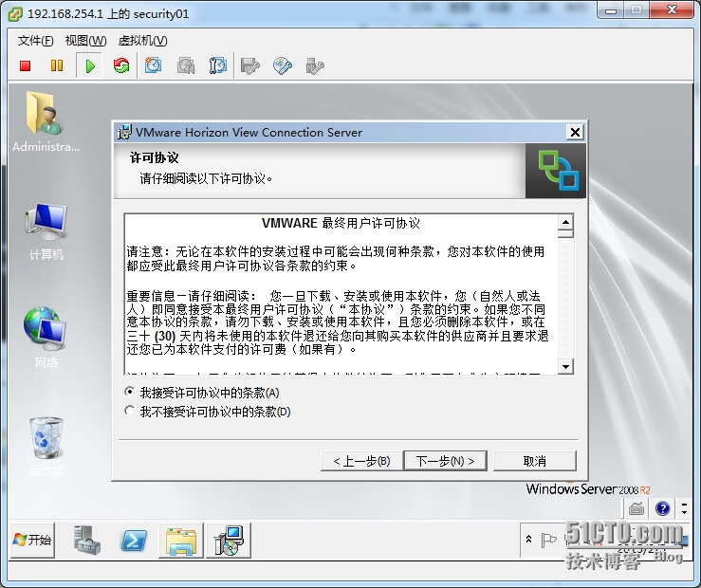Open the 视图(W) menu
701x588 pixels.
pyautogui.click(x=85, y=41)
